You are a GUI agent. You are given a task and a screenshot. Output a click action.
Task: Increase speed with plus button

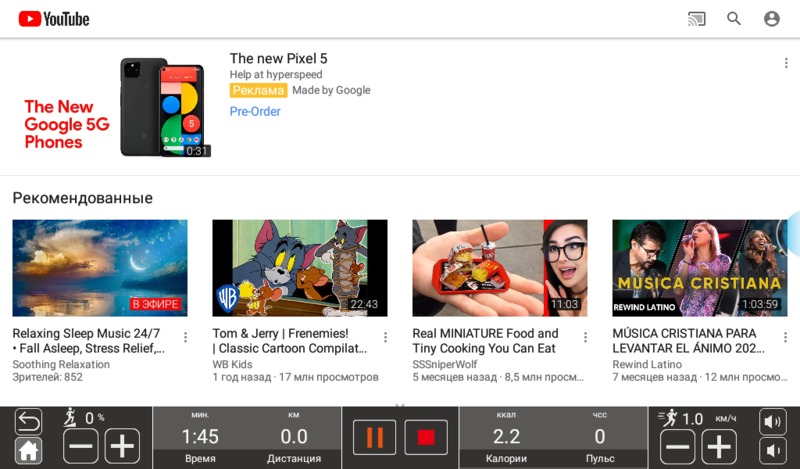pyautogui.click(x=719, y=447)
